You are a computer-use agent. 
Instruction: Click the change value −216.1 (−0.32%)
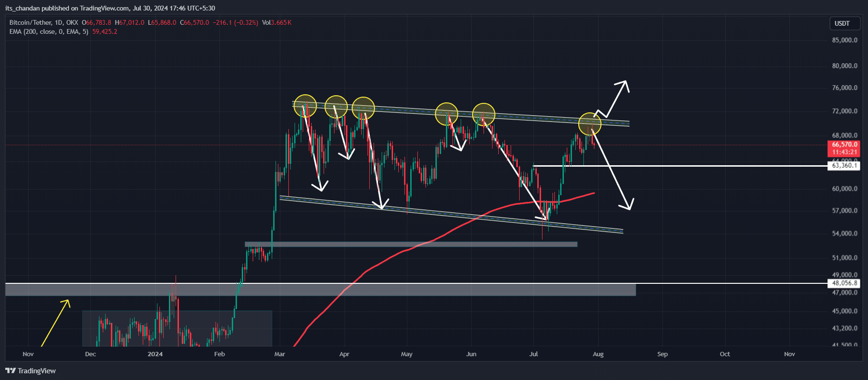(236, 22)
